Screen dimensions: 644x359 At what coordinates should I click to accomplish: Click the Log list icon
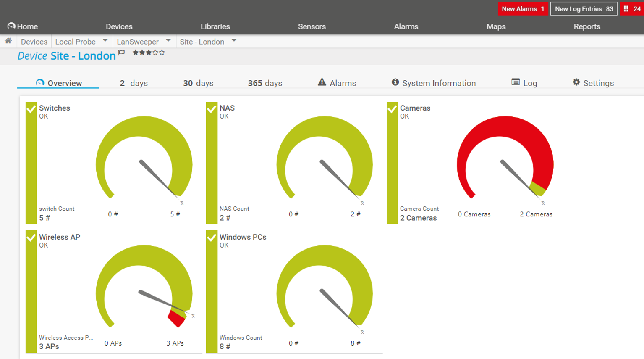(x=516, y=82)
